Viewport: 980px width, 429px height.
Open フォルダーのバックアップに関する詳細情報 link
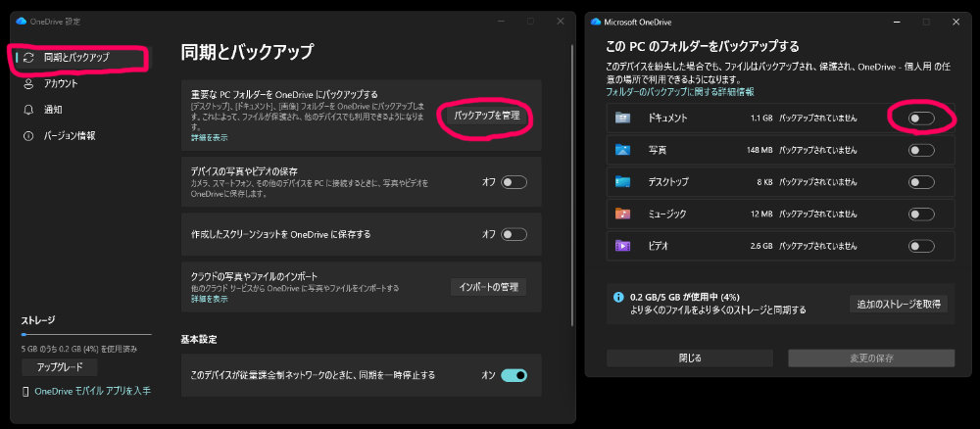coord(680,92)
